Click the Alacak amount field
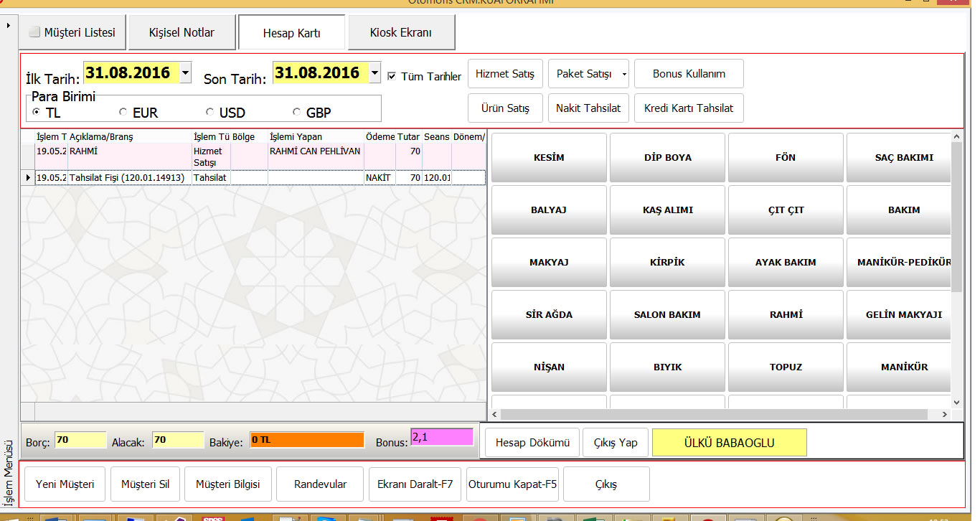 (178, 441)
